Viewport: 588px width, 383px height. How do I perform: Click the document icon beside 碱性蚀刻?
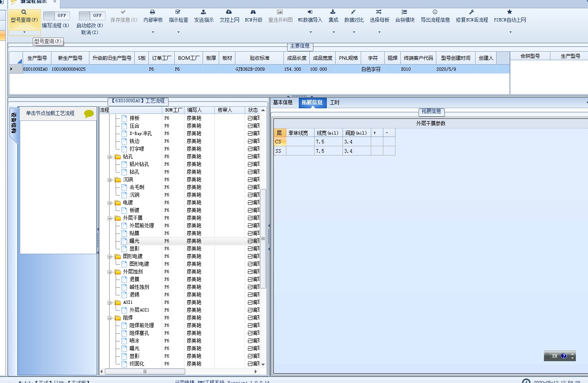pos(124,287)
